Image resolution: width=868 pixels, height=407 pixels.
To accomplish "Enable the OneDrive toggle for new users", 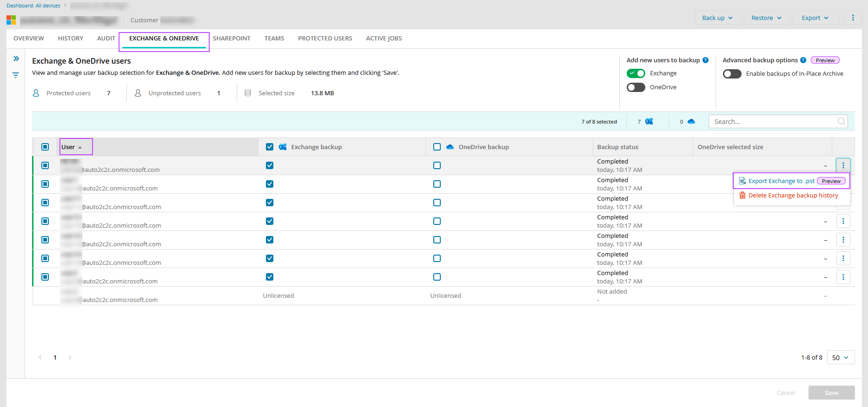I will [x=636, y=87].
